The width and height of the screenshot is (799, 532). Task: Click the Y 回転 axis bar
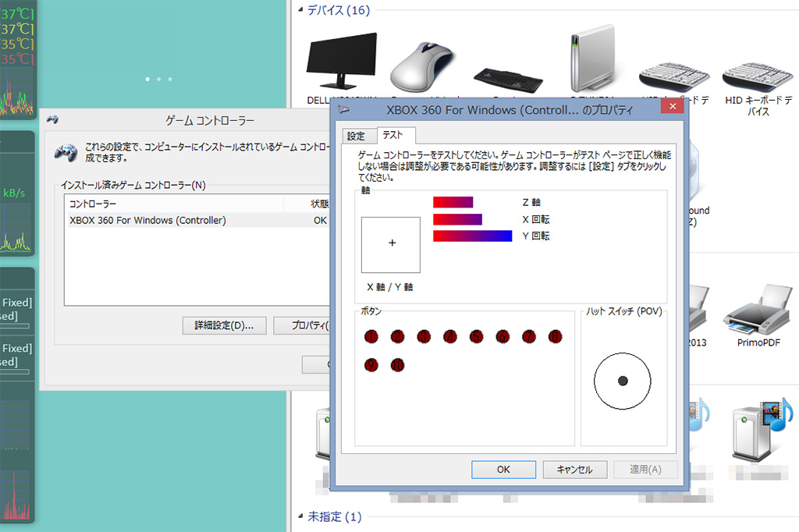coord(472,236)
